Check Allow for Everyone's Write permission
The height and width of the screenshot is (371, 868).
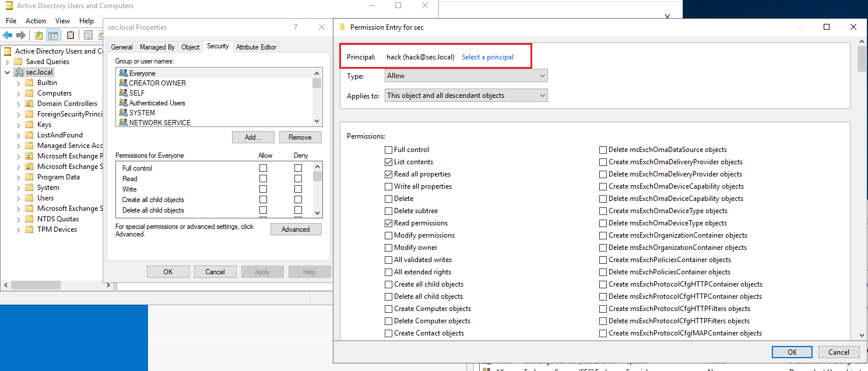click(x=263, y=189)
